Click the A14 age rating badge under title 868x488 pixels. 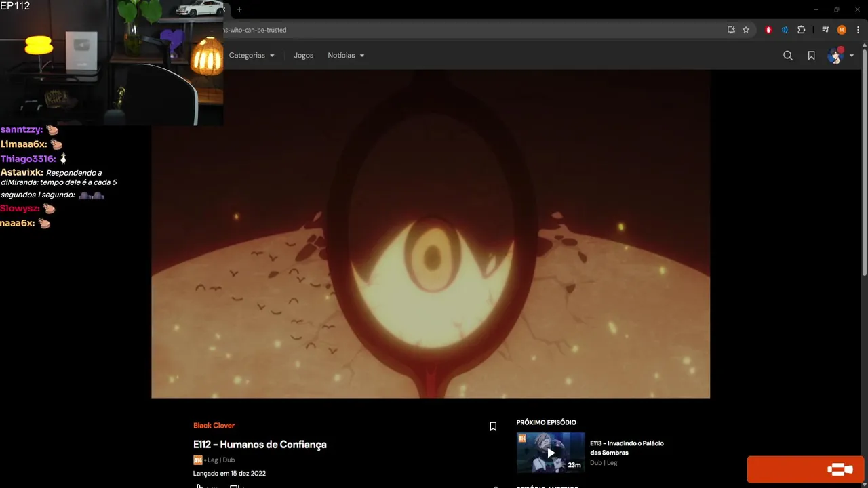(197, 460)
